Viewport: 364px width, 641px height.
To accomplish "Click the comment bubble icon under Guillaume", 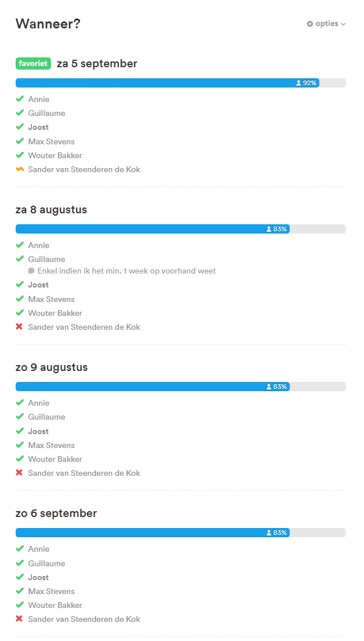I will pos(31,271).
